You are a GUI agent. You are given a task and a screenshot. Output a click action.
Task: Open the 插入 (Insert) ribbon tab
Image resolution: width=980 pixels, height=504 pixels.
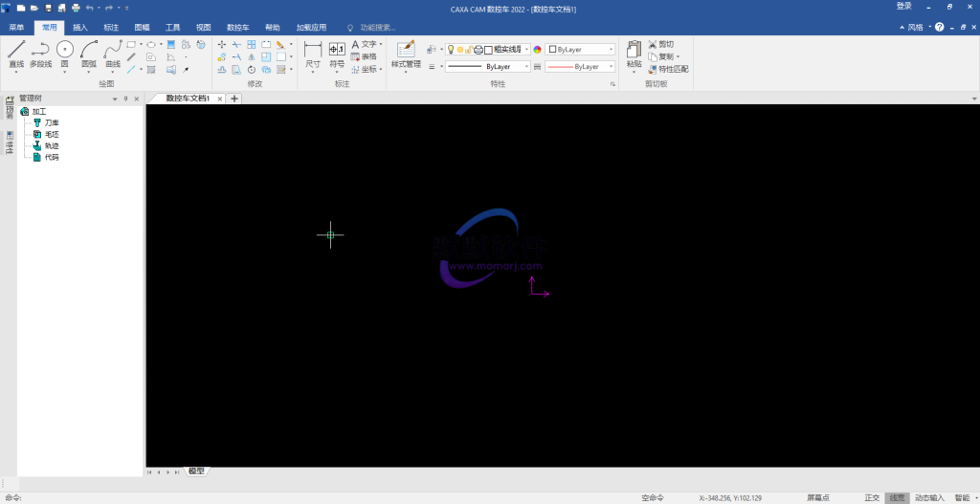point(80,28)
